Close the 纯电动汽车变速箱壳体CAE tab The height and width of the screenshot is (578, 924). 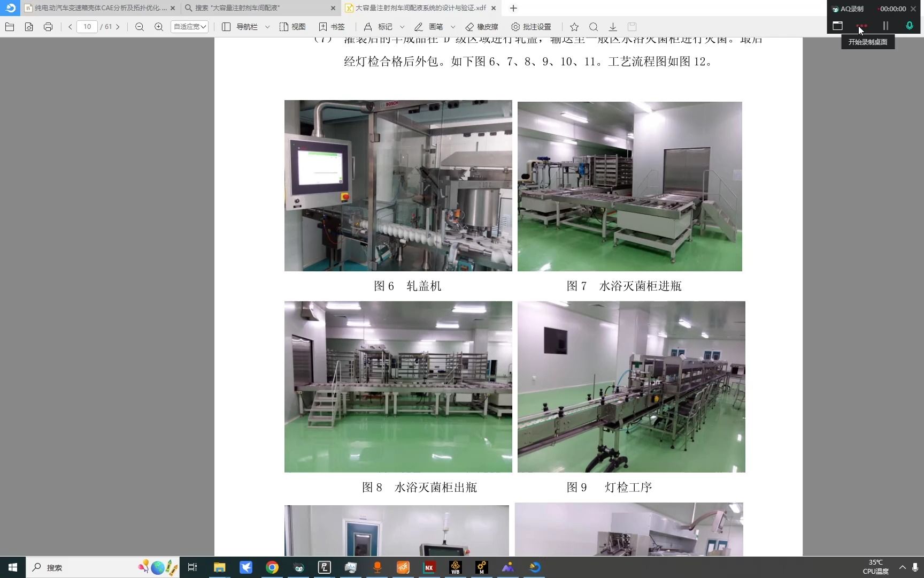(x=172, y=8)
